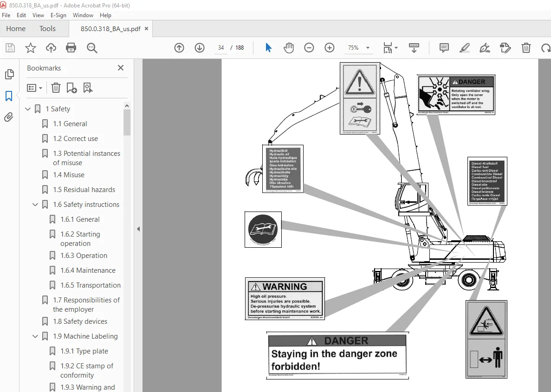Jump to 1.4 Misuse bookmark
This screenshot has width=551, height=392.
pos(69,175)
